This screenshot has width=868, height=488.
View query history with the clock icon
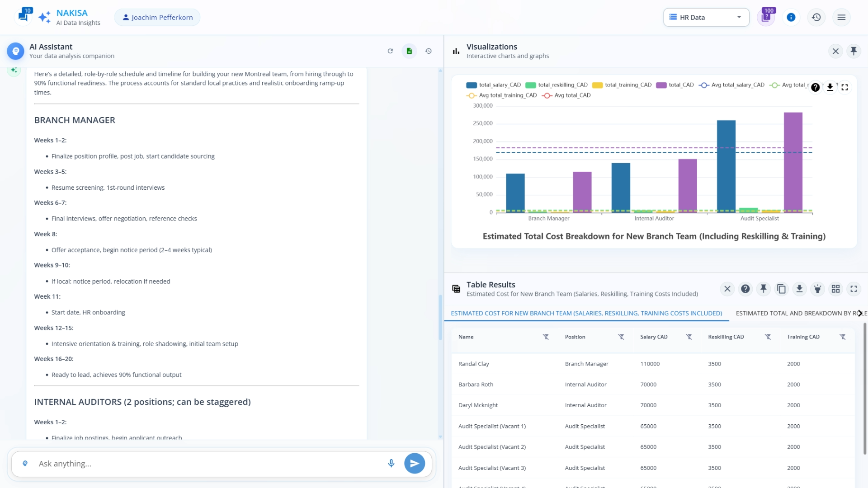pos(816,17)
